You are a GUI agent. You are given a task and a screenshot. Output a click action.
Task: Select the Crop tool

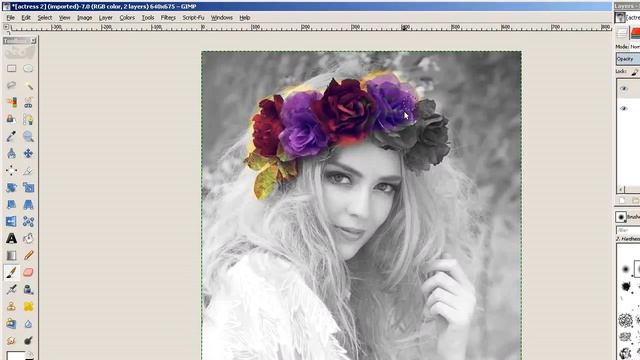click(28, 170)
